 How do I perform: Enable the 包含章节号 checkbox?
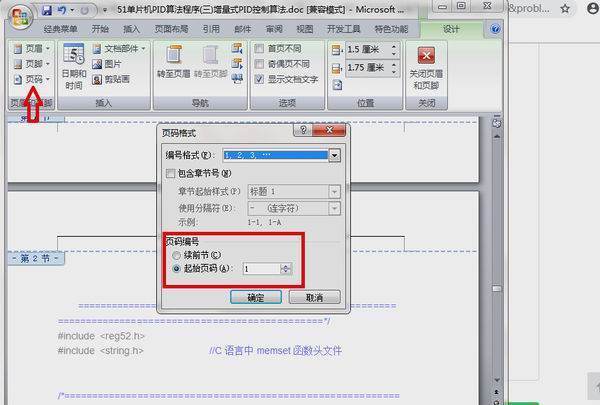[171, 173]
